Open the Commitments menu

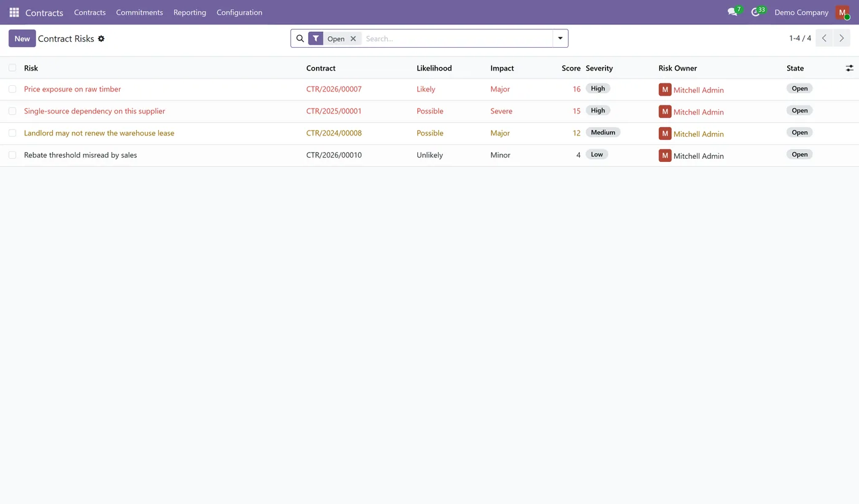click(x=139, y=12)
